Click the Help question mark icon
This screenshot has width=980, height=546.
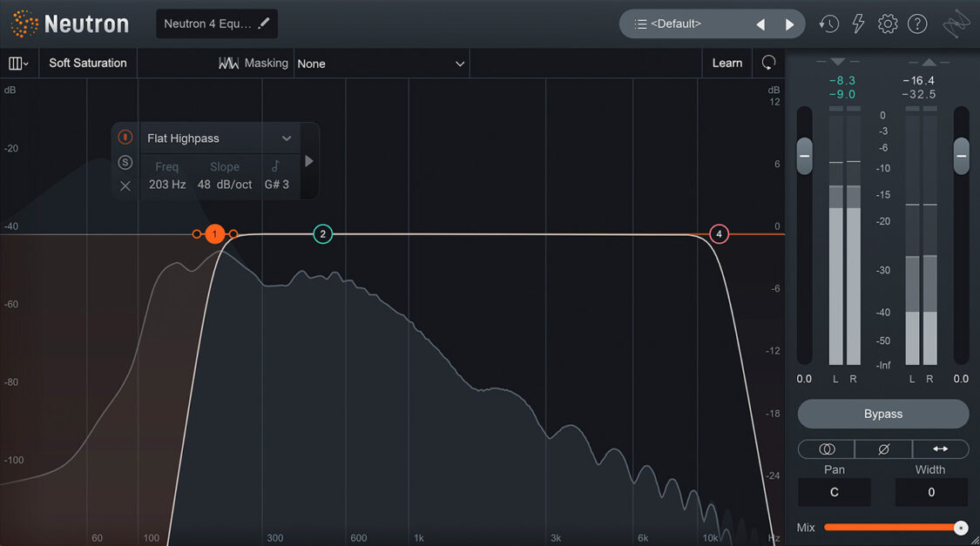pyautogui.click(x=917, y=24)
